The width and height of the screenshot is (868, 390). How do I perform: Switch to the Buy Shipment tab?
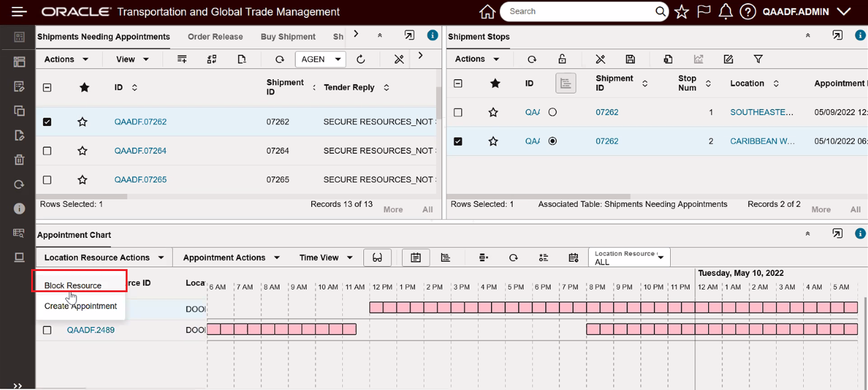click(288, 36)
